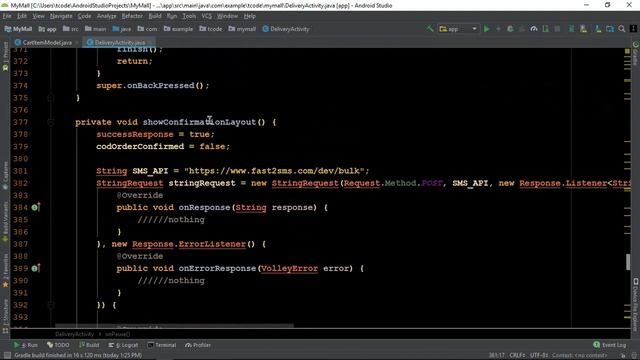Open the Analyze menu

tap(107, 16)
